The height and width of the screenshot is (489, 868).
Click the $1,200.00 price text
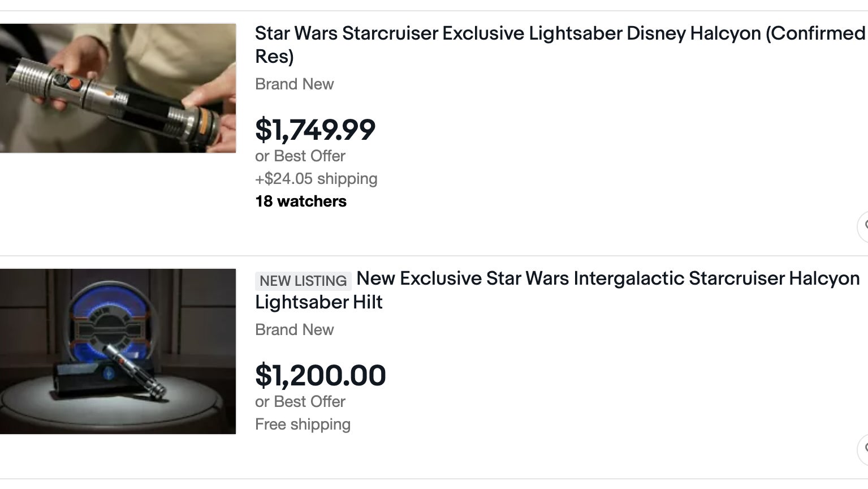320,375
